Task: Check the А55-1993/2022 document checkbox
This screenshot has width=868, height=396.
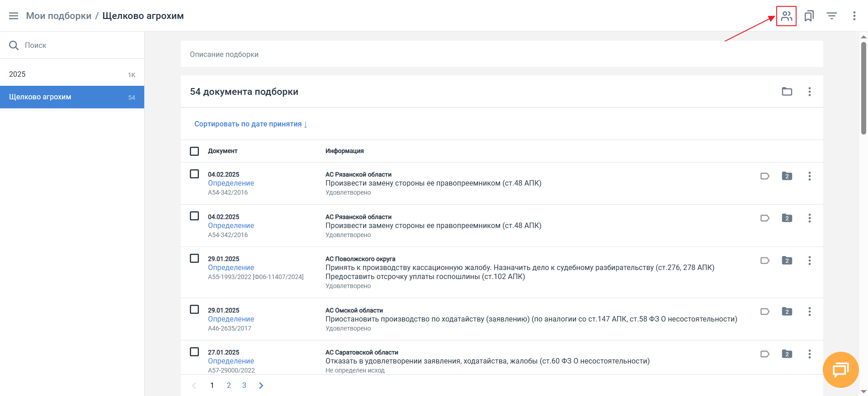Action: click(x=194, y=258)
